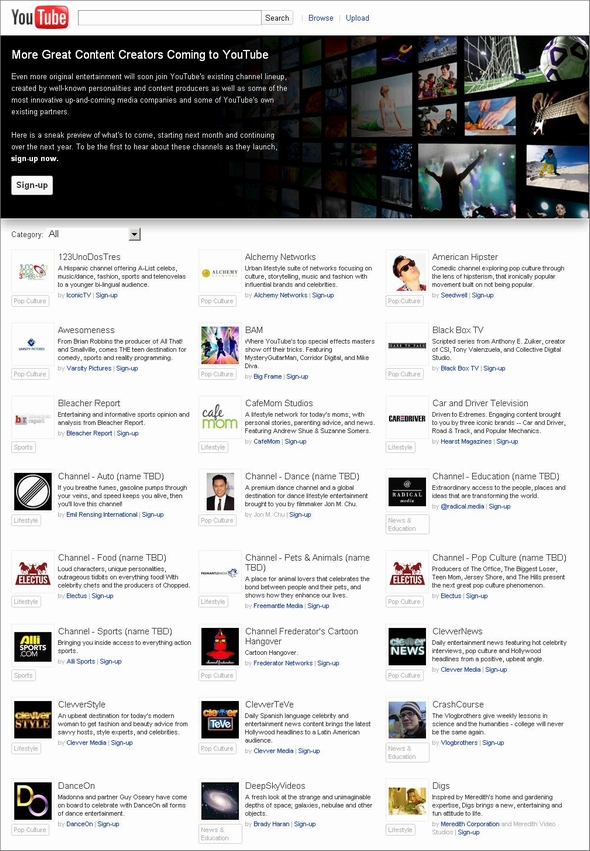590x851 pixels.
Task: Open the Category dropdown showing All
Action: (94, 234)
